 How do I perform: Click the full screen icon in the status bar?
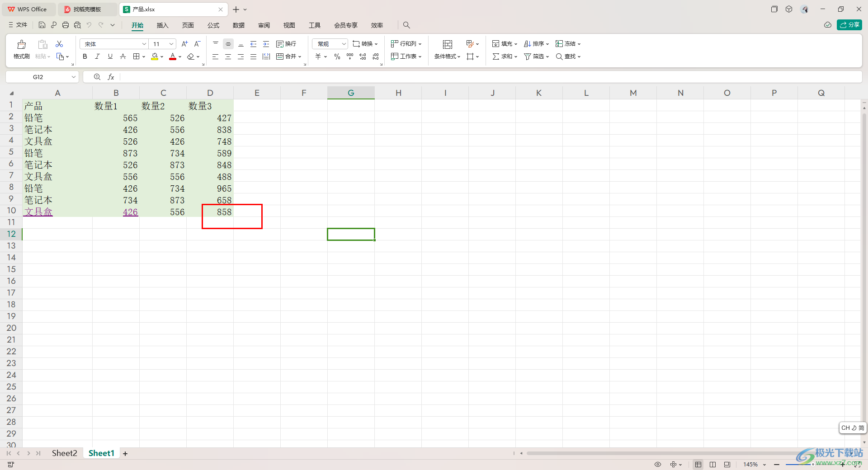click(858, 465)
